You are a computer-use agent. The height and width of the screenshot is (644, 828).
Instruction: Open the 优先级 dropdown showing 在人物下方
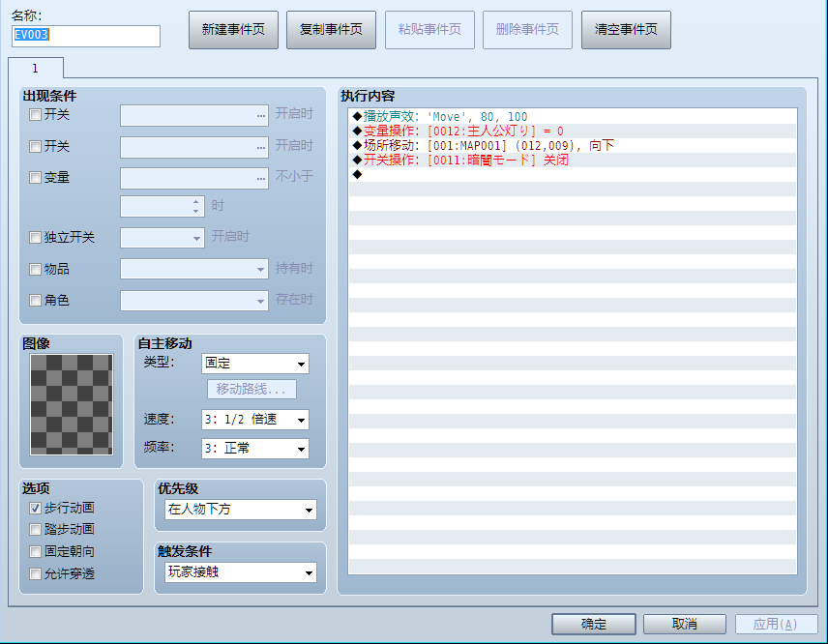click(241, 510)
